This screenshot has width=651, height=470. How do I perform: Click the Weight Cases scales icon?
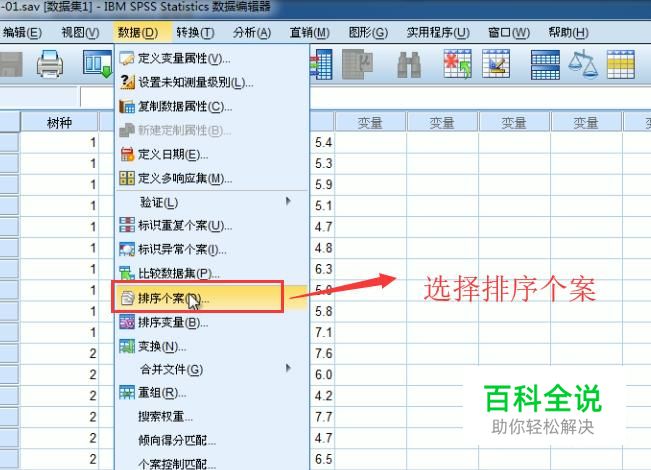(x=583, y=64)
